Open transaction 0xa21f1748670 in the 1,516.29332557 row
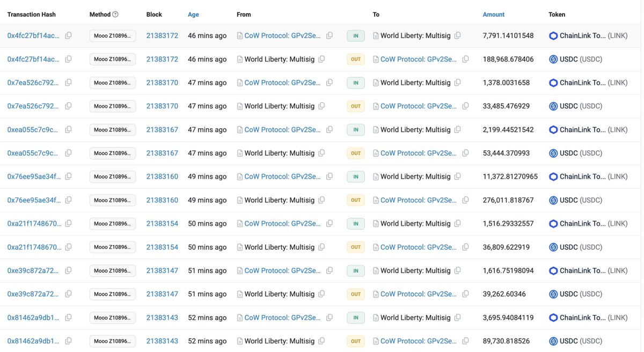The height and width of the screenshot is (352, 644). (34, 224)
